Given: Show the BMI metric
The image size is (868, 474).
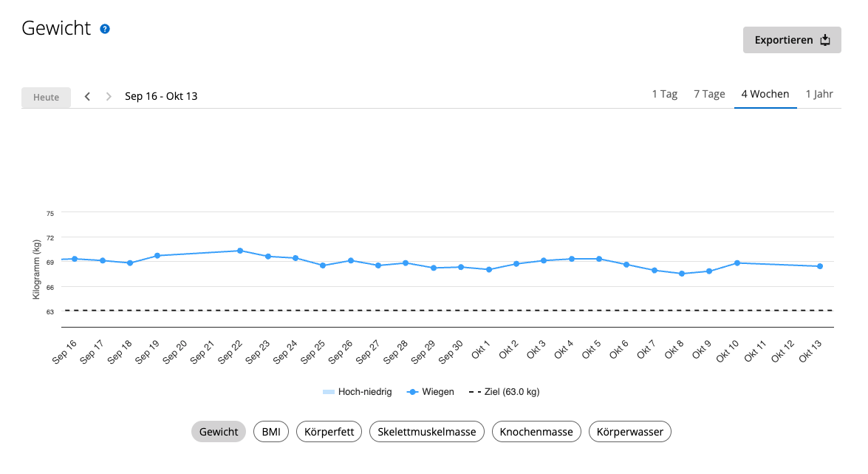Looking at the screenshot, I should click(x=271, y=432).
